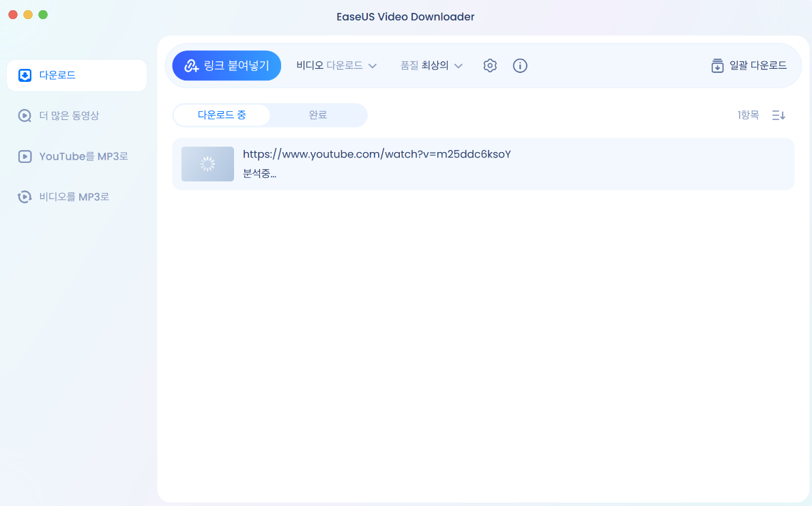The height and width of the screenshot is (506, 812).
Task: Click the link icon inside 링크 붙여넣기 button
Action: [x=192, y=65]
